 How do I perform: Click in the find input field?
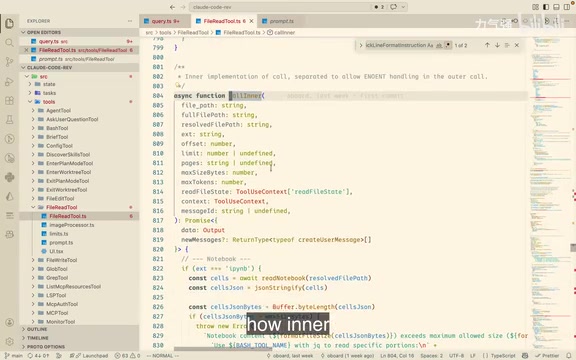click(x=395, y=45)
